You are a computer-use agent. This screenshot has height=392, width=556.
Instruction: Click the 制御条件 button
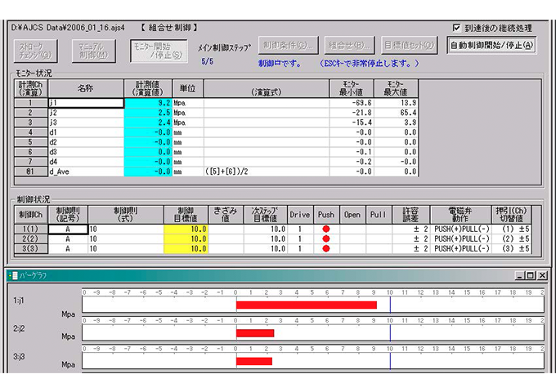pos(288,46)
